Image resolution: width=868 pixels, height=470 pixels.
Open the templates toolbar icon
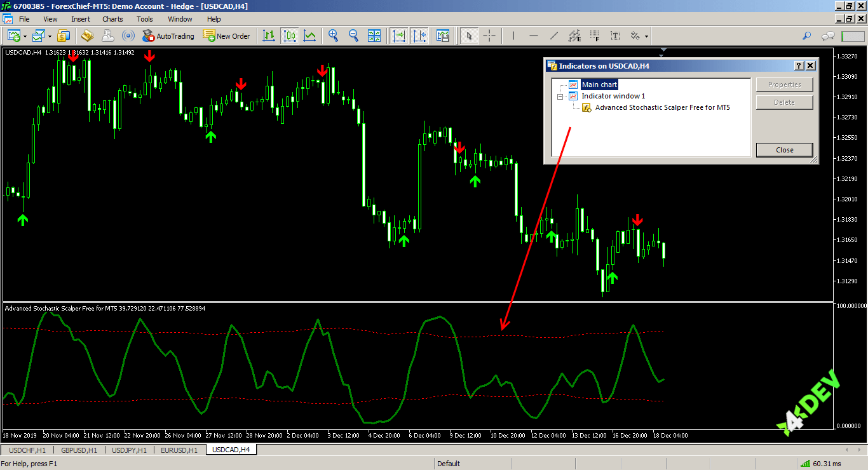[x=443, y=36]
